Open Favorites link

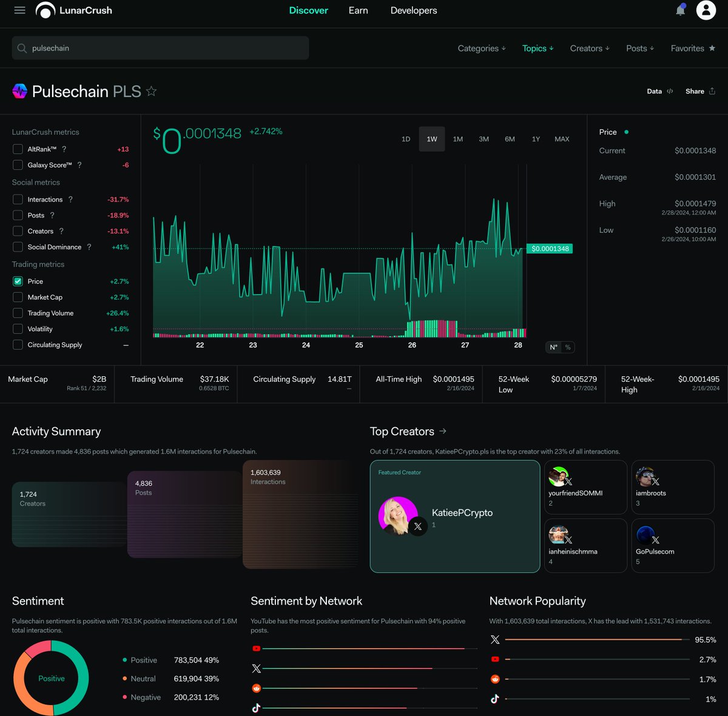[693, 49]
